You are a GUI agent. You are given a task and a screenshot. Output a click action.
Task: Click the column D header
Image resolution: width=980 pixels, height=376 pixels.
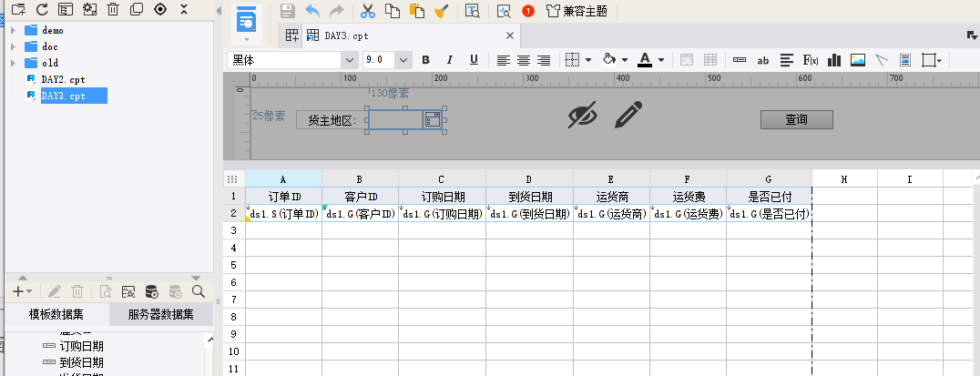click(529, 178)
